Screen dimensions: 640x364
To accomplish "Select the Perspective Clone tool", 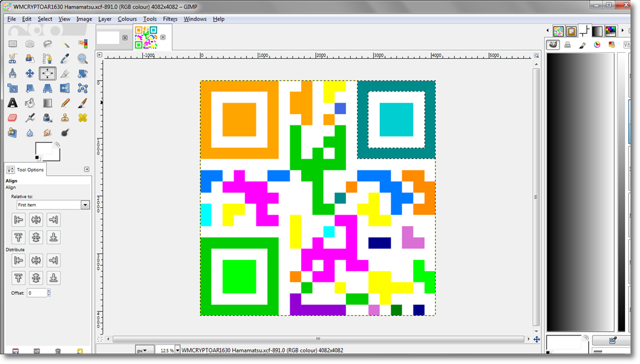I will pyautogui.click(x=12, y=133).
